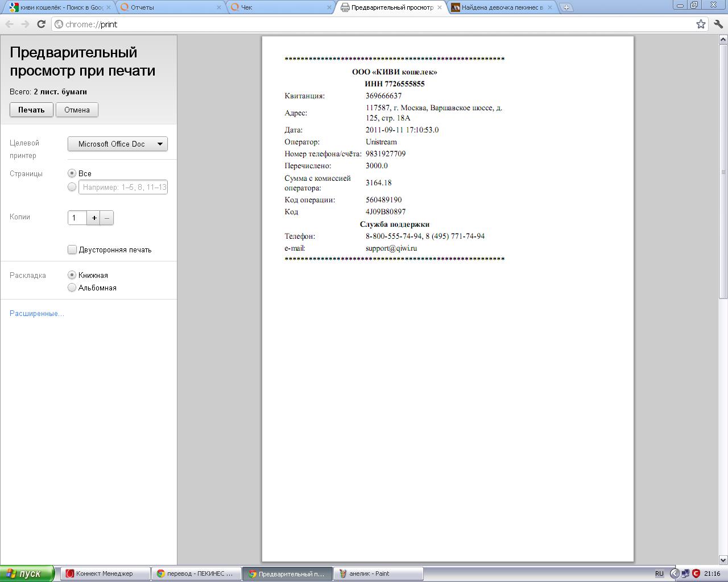Click 'Предварительный п...' taskbar button
The image size is (728, 582).
click(x=288, y=573)
